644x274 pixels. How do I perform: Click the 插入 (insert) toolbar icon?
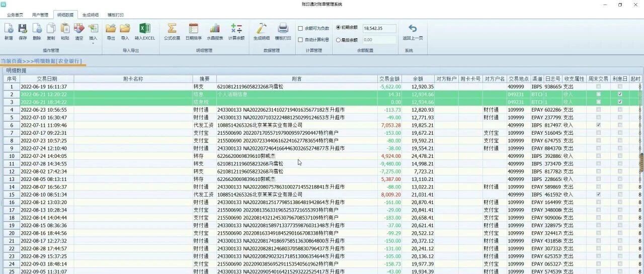(x=93, y=29)
